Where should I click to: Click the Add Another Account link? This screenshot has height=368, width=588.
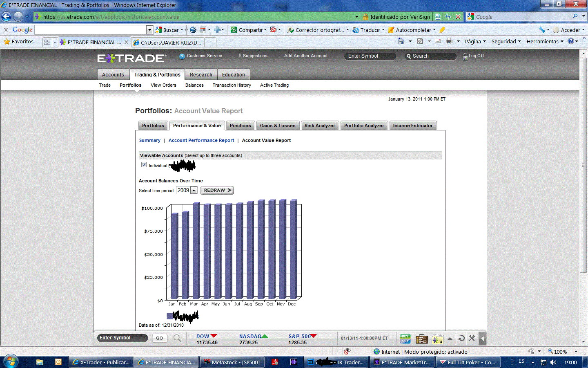tap(306, 56)
